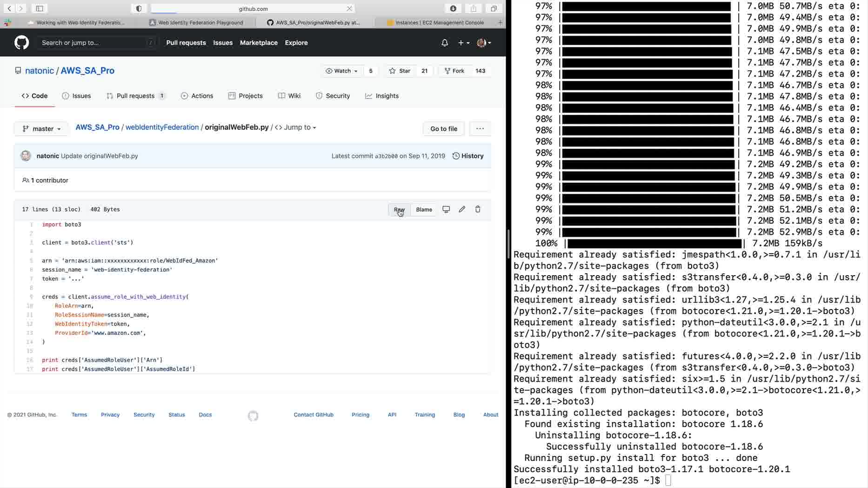This screenshot has width=868, height=488.
Task: Expand the master branch dropdown
Action: (41, 129)
